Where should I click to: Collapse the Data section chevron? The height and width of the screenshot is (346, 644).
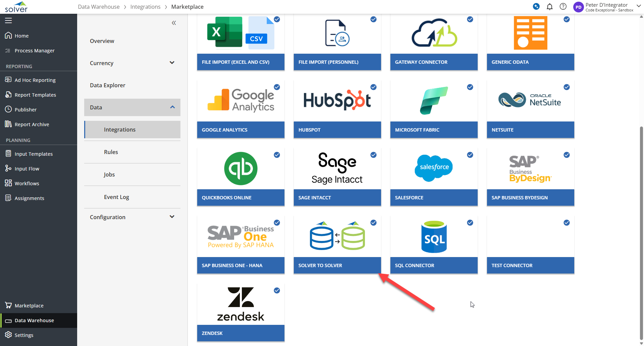click(x=172, y=107)
